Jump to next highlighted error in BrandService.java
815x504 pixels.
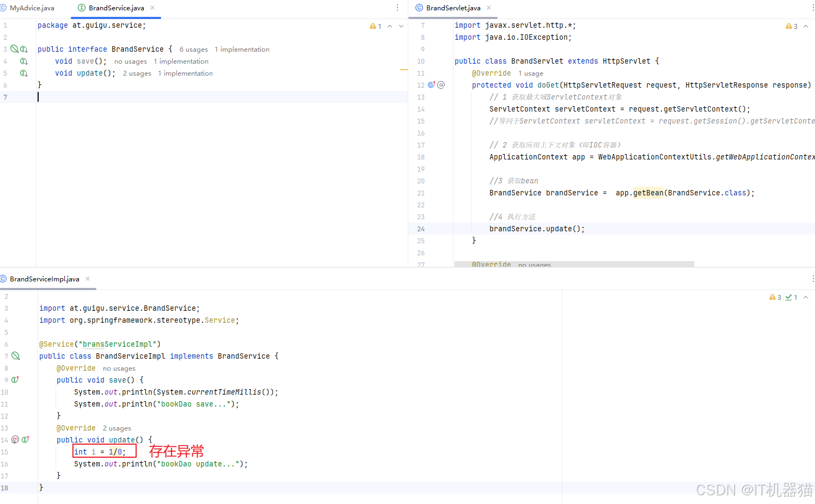[401, 26]
